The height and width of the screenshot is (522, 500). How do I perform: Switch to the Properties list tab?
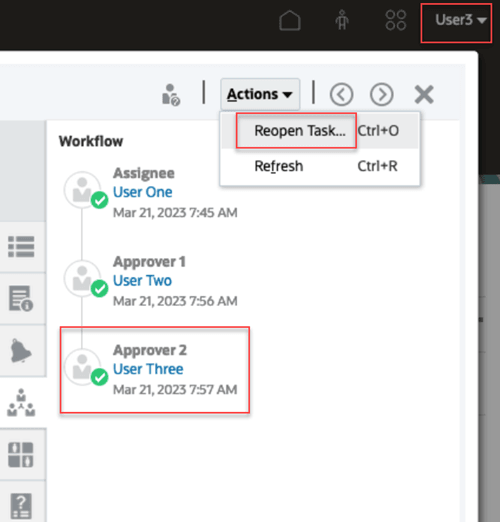coord(21,247)
